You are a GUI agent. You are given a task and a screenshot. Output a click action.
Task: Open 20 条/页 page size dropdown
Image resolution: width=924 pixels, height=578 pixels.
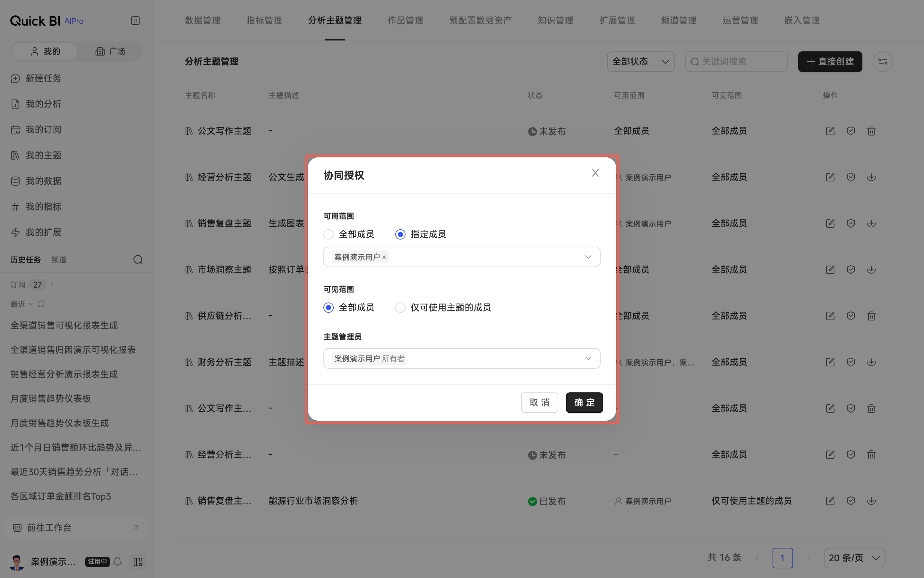click(854, 558)
